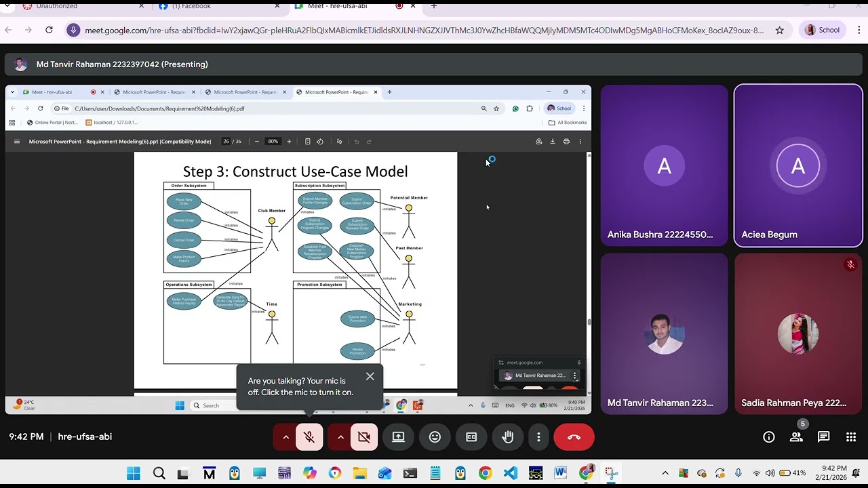This screenshot has width=868, height=488.
Task: Toggle fit-to-page in shared PDF toolbar
Action: [x=307, y=142]
